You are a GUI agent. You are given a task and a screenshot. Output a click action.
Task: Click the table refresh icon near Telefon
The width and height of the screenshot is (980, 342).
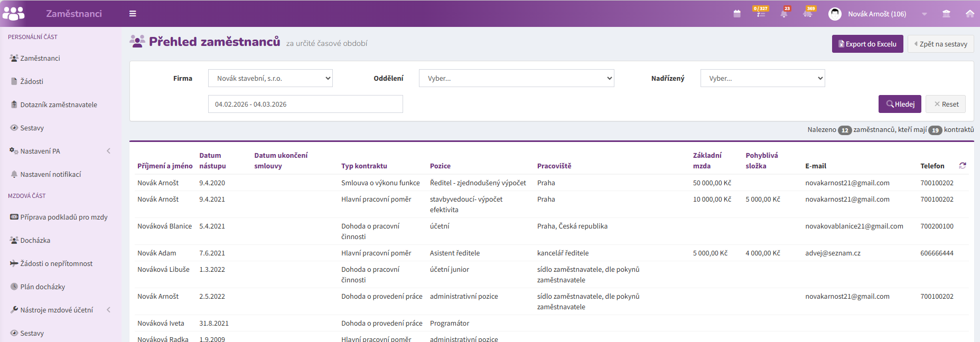click(963, 166)
